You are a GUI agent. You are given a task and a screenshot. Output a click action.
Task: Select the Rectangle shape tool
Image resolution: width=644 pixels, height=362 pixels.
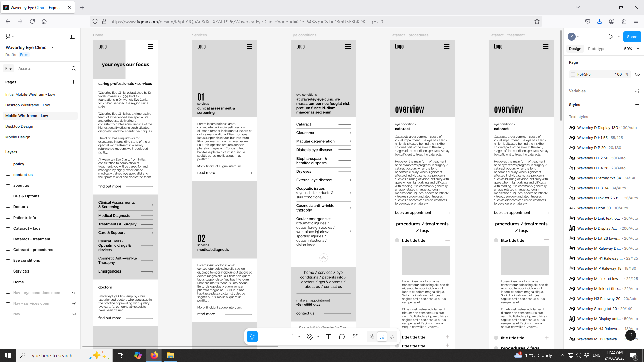point(290,337)
